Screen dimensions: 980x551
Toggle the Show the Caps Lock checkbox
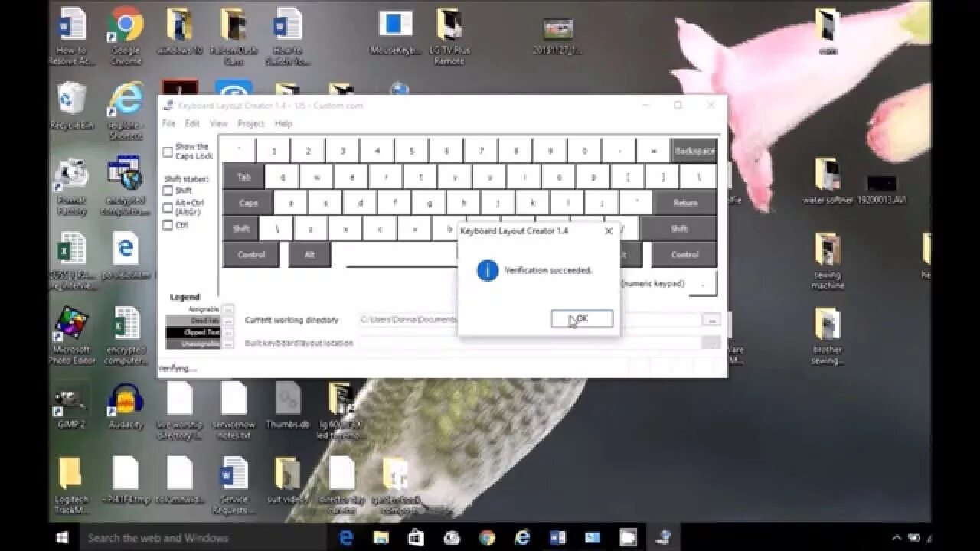(168, 152)
